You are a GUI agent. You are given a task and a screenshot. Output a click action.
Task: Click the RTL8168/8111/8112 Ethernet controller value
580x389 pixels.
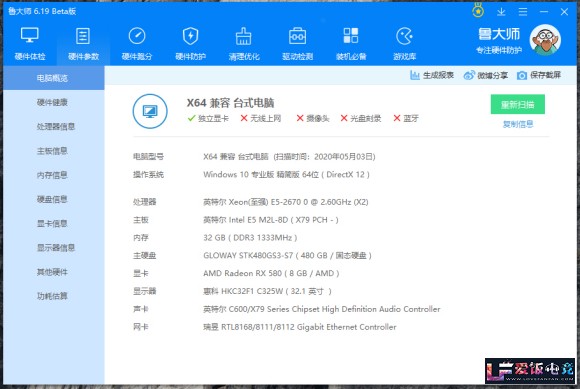click(x=300, y=327)
